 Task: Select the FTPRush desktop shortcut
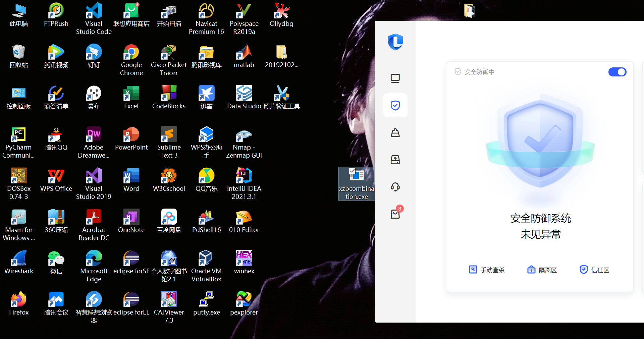56,15
